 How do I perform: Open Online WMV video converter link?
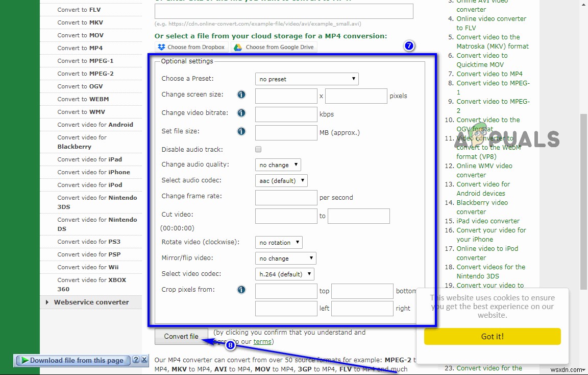tap(484, 171)
